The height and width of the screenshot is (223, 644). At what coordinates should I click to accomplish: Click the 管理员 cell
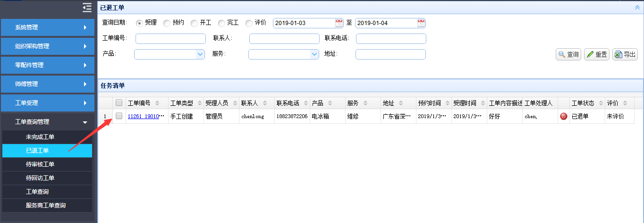pos(221,116)
